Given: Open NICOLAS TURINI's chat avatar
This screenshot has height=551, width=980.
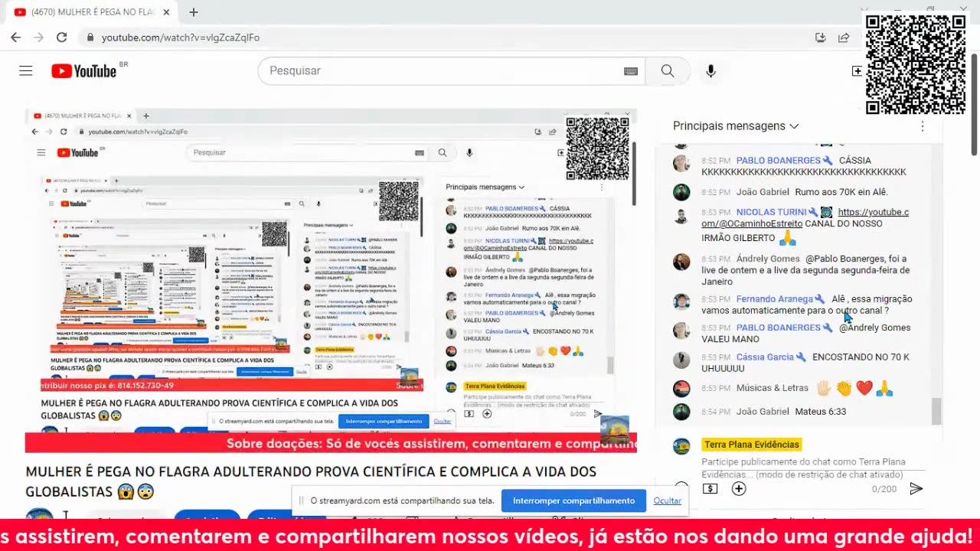Looking at the screenshot, I should (x=681, y=216).
